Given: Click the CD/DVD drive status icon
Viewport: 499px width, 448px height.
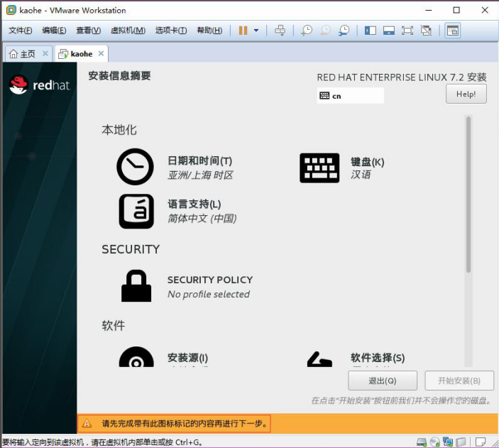Looking at the screenshot, I should (434, 442).
